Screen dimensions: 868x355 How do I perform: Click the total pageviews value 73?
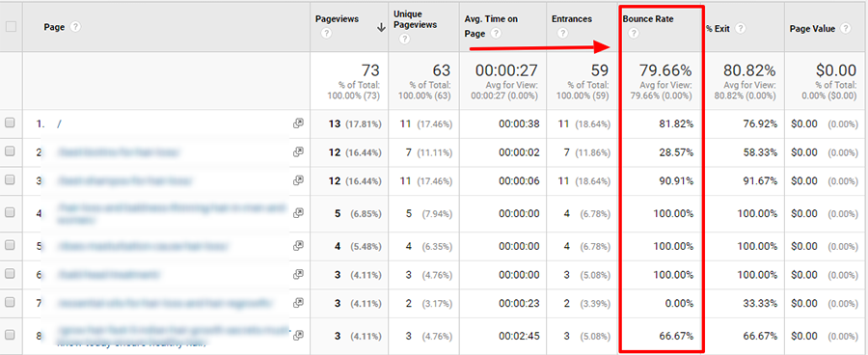point(370,70)
